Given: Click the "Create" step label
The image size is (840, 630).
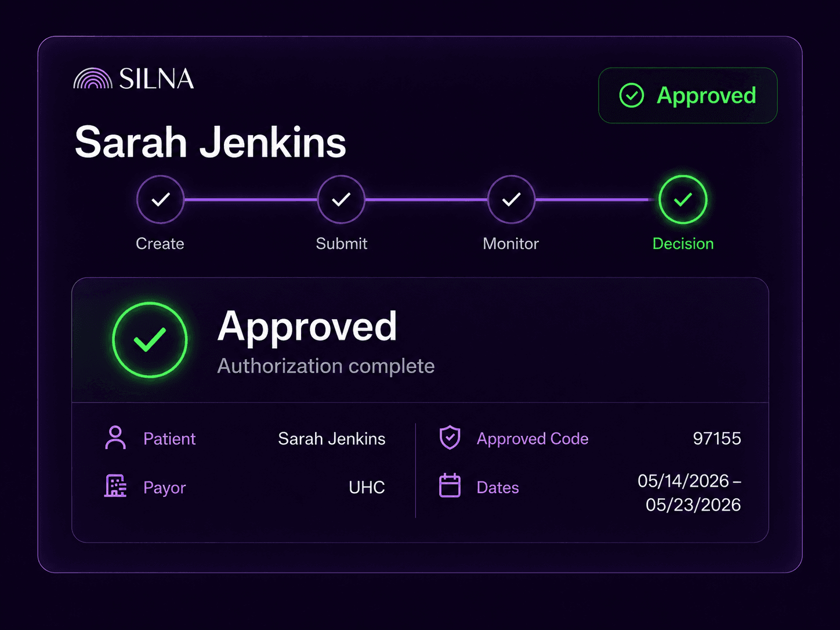Looking at the screenshot, I should click(x=160, y=244).
